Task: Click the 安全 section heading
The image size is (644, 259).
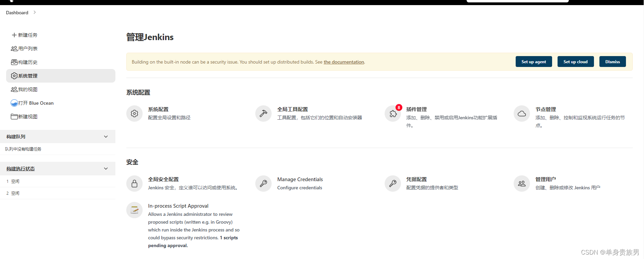Action: tap(132, 162)
